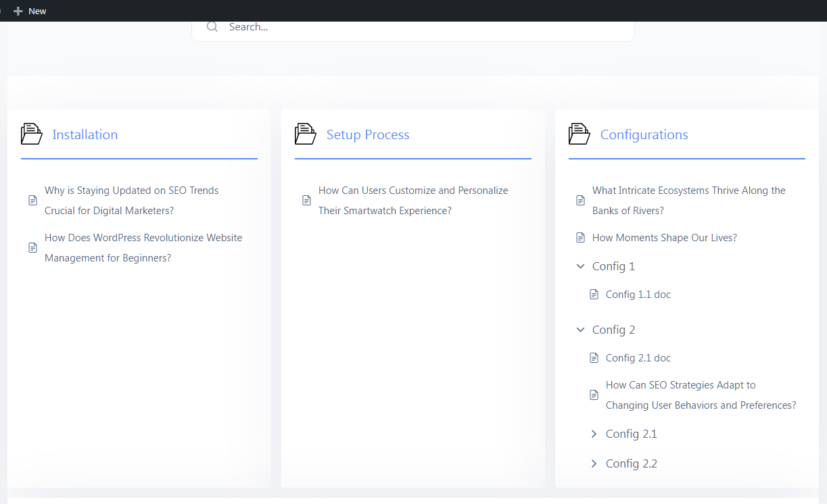Click document icon beside Smartwatch Experience article

[x=306, y=201]
